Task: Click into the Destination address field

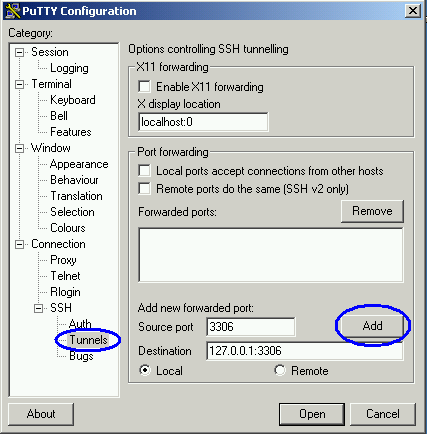Action: tap(305, 351)
